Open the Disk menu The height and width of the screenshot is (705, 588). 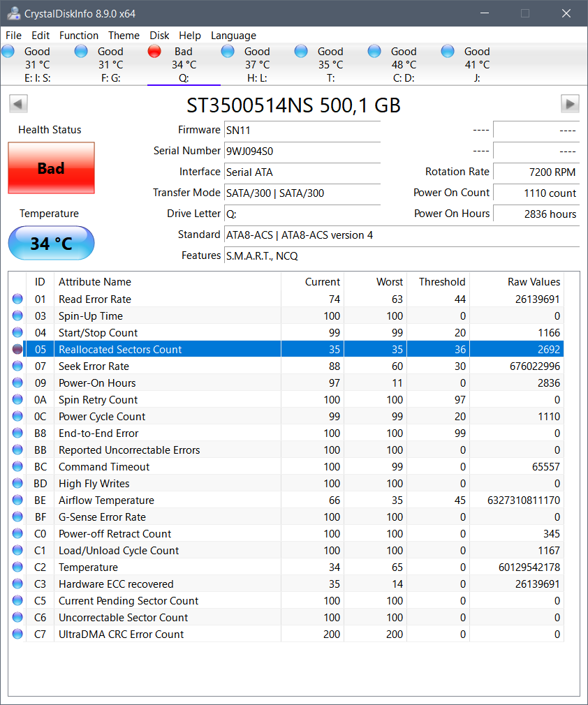click(159, 36)
